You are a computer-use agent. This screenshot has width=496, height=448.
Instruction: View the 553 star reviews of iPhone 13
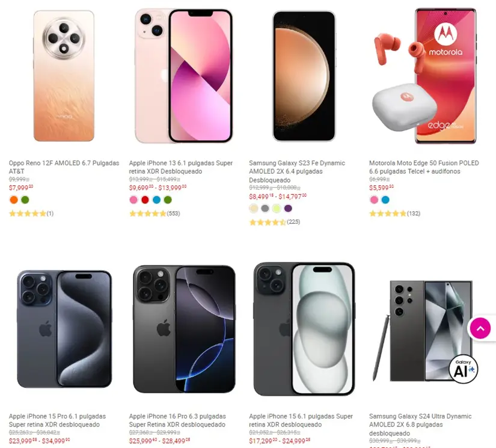(x=155, y=213)
